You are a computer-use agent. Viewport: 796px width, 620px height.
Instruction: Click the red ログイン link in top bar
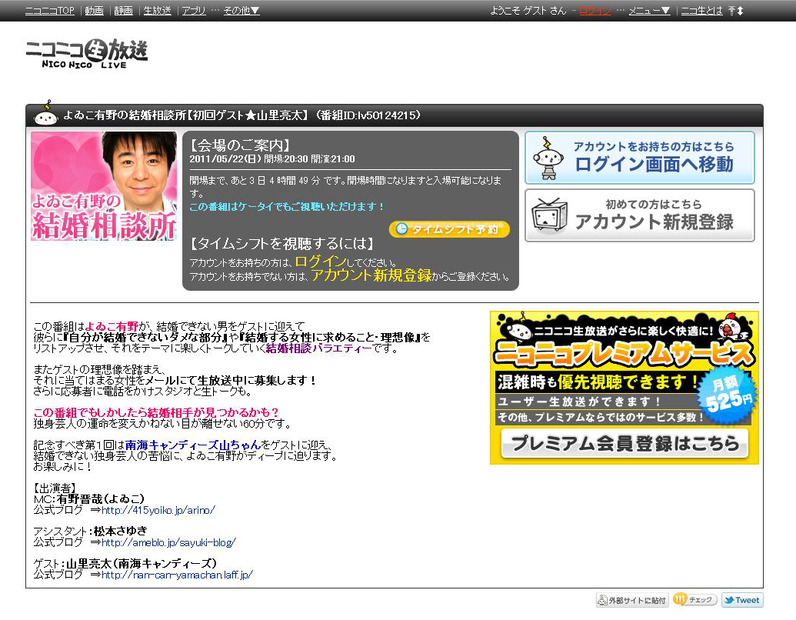click(595, 10)
